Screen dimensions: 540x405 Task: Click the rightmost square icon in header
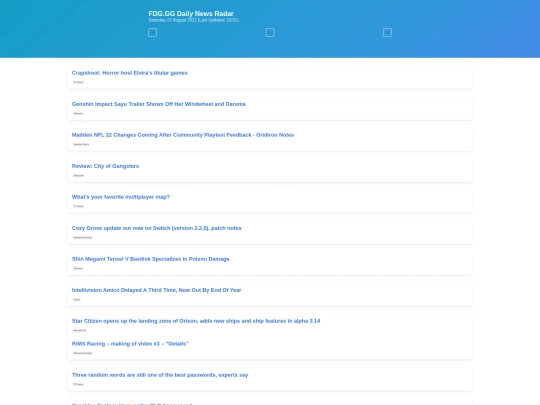(x=387, y=33)
